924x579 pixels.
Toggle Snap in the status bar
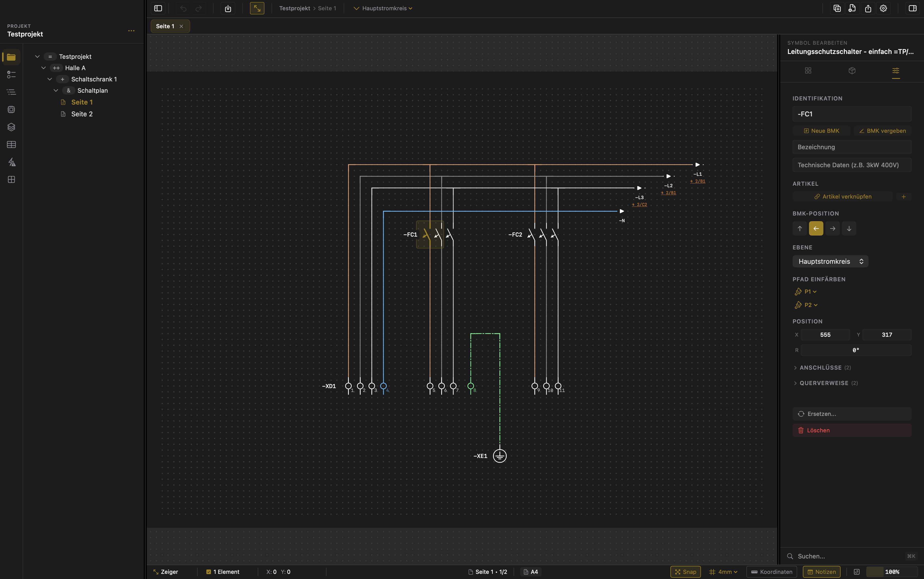click(x=685, y=572)
